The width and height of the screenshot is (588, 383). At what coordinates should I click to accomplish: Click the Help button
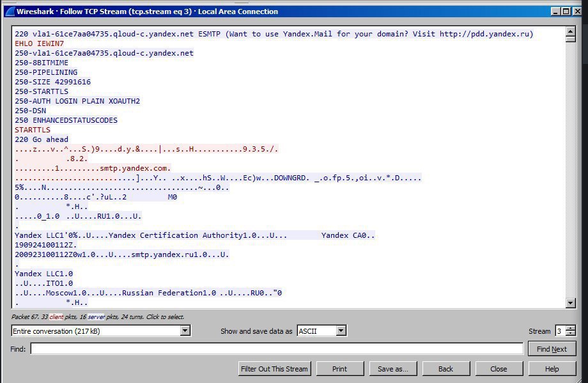coord(552,369)
